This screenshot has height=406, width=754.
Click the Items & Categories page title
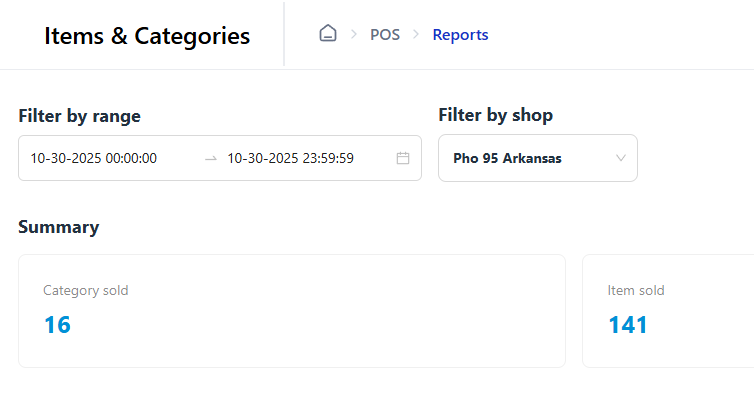(x=147, y=36)
